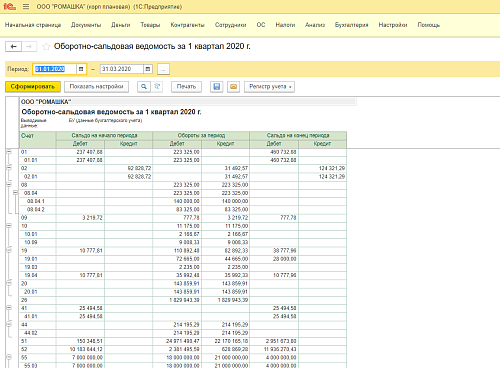The height and width of the screenshot is (368, 500).
Task: Select the Счет column header
Action: pyautogui.click(x=38, y=140)
